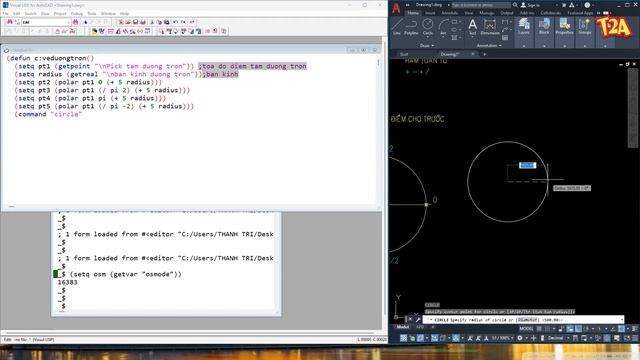Select the Arc tool in AutoCAD ribbon

tap(443, 27)
